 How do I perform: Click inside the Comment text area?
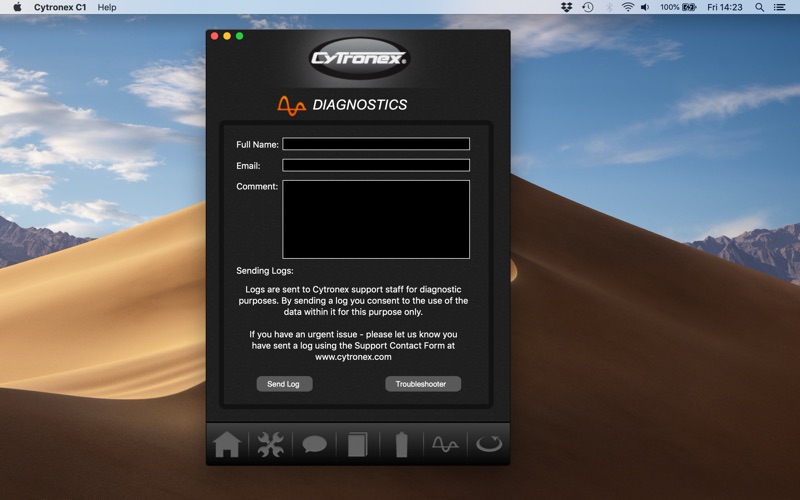pos(376,219)
